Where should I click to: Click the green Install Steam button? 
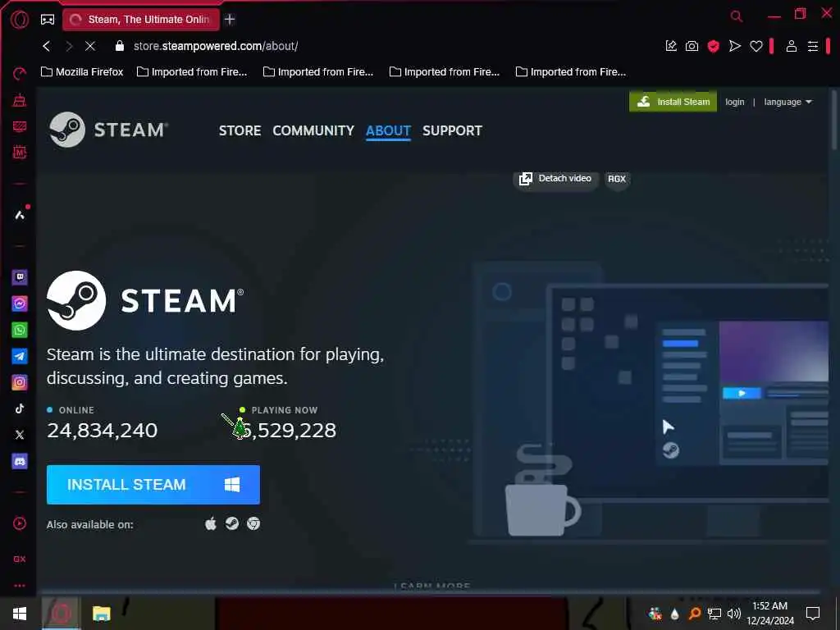[673, 102]
